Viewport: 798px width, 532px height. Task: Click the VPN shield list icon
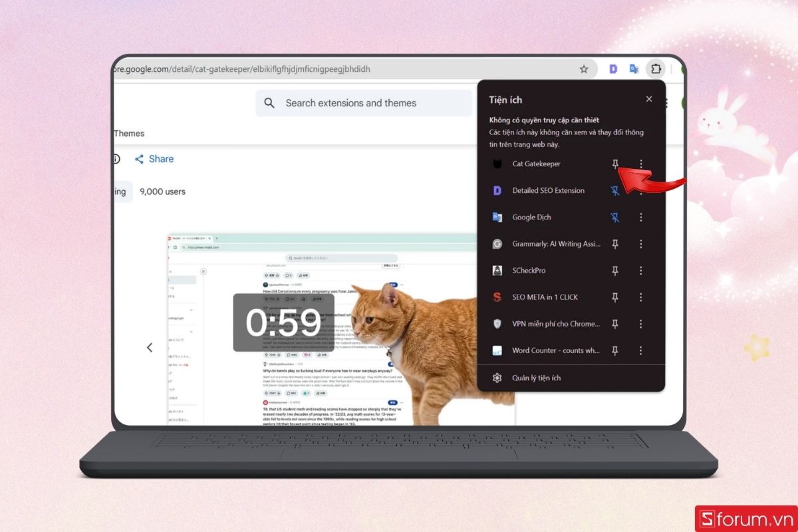pos(497,324)
